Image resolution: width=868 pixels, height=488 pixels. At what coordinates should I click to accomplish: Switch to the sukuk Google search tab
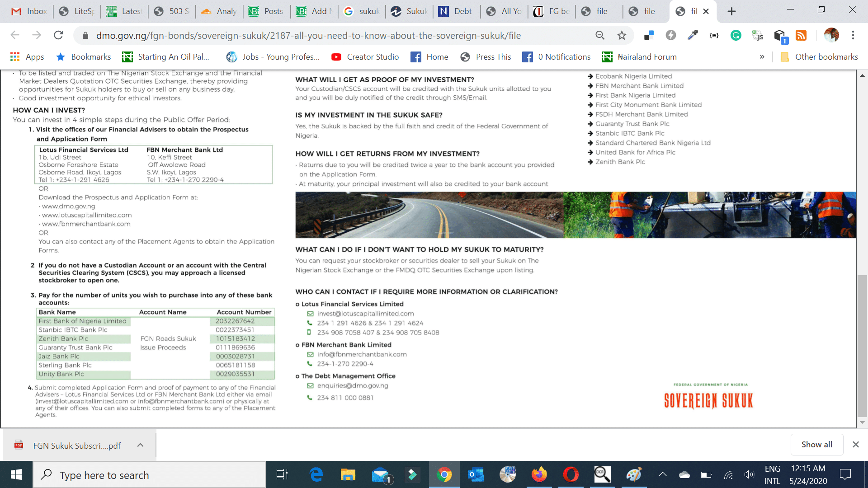(362, 11)
